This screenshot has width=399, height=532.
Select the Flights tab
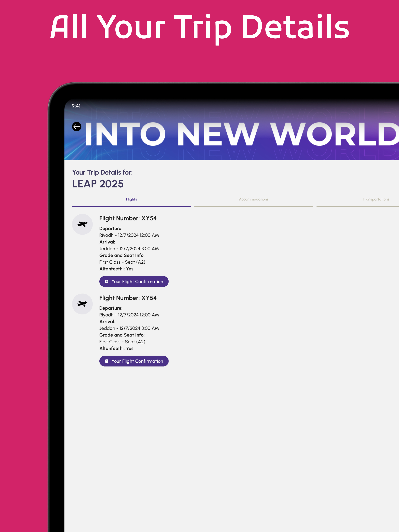(x=131, y=199)
